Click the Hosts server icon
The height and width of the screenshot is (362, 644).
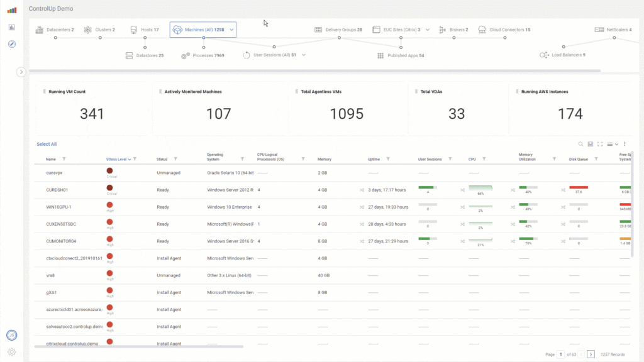pyautogui.click(x=133, y=30)
